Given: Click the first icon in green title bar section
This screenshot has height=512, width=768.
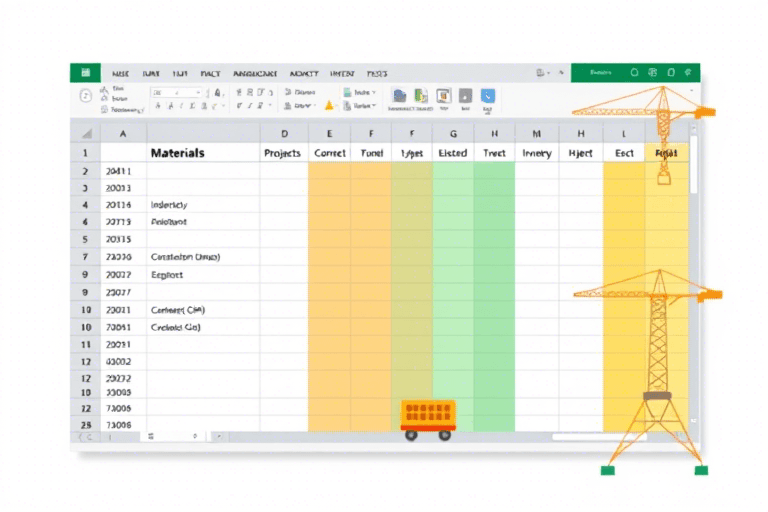Looking at the screenshot, I should click(x=635, y=73).
